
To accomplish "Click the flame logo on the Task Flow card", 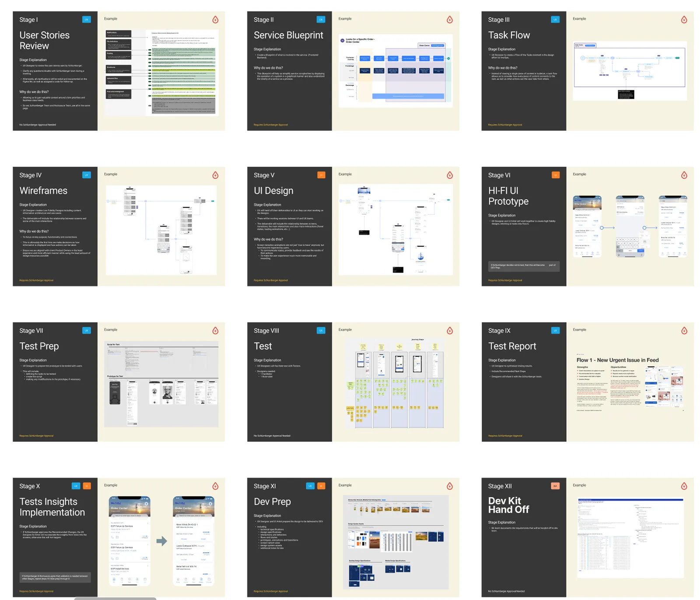I will coord(684,20).
